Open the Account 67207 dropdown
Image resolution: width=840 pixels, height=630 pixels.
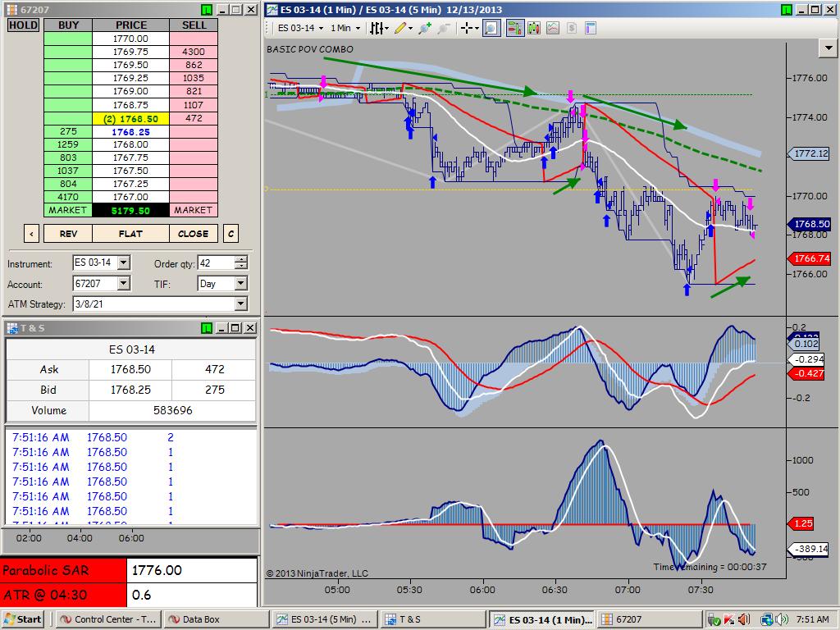pyautogui.click(x=124, y=283)
